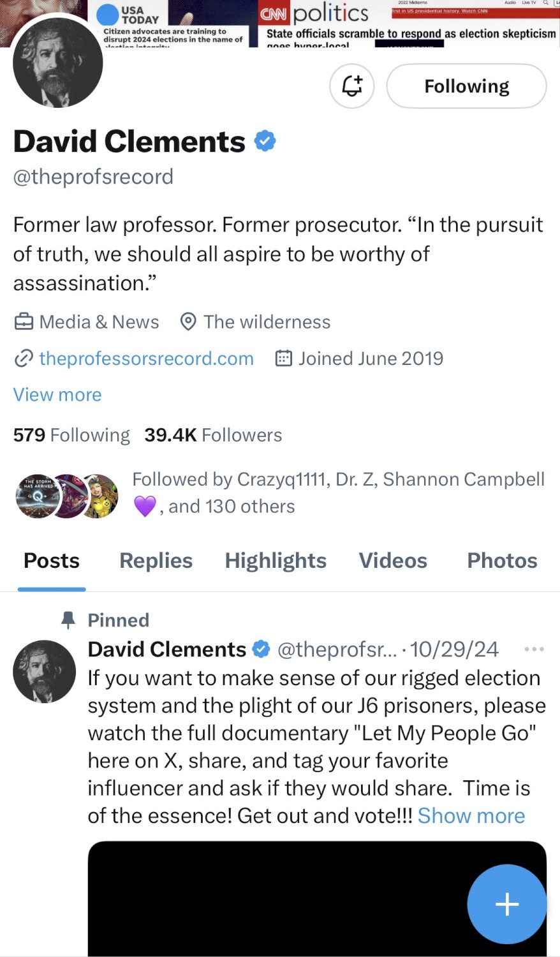
Task: Open the large profile avatar photo
Action: (x=57, y=63)
